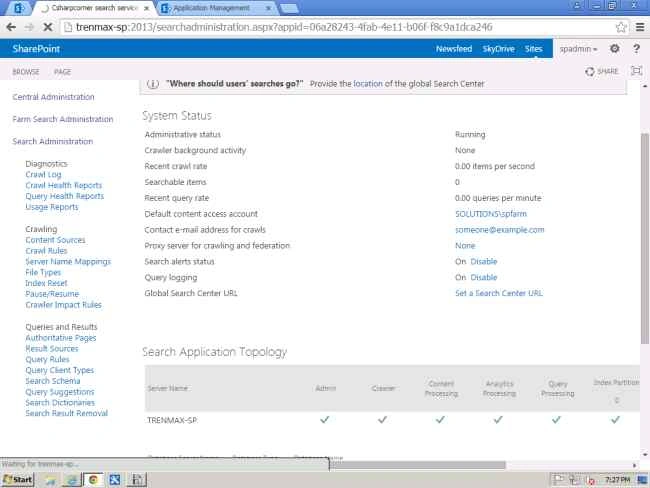Open Query Suggestions

[60, 392]
